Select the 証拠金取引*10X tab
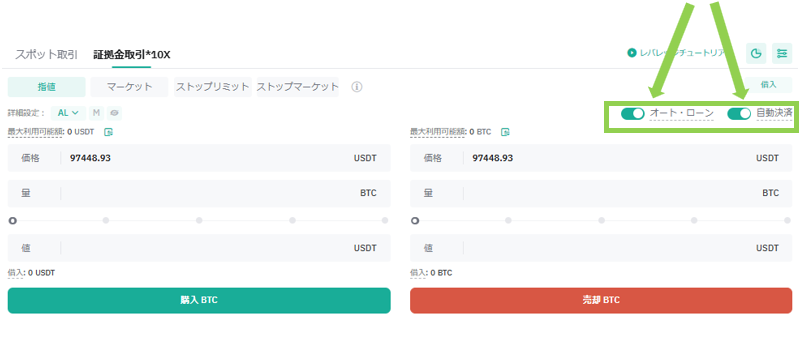The image size is (800, 364). (132, 55)
